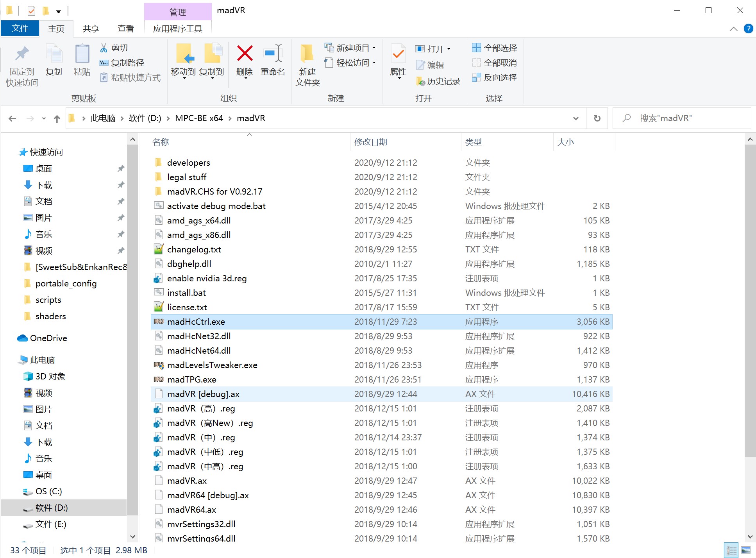Switch to large icons view in status bar
The height and width of the screenshot is (558, 756).
745,550
